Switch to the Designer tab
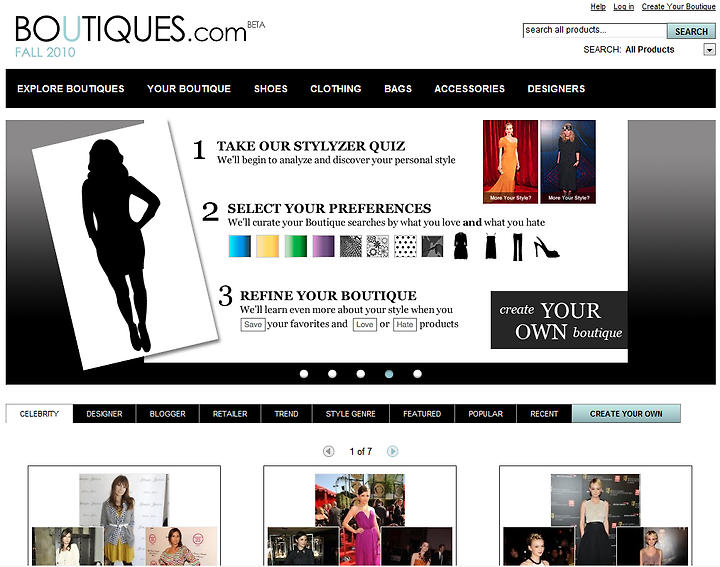 [104, 414]
